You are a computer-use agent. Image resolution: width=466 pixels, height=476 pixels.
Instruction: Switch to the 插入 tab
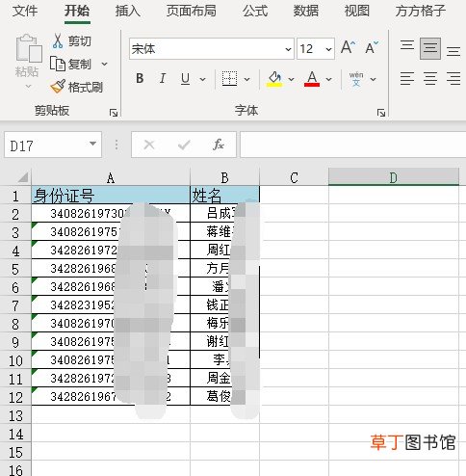(128, 11)
